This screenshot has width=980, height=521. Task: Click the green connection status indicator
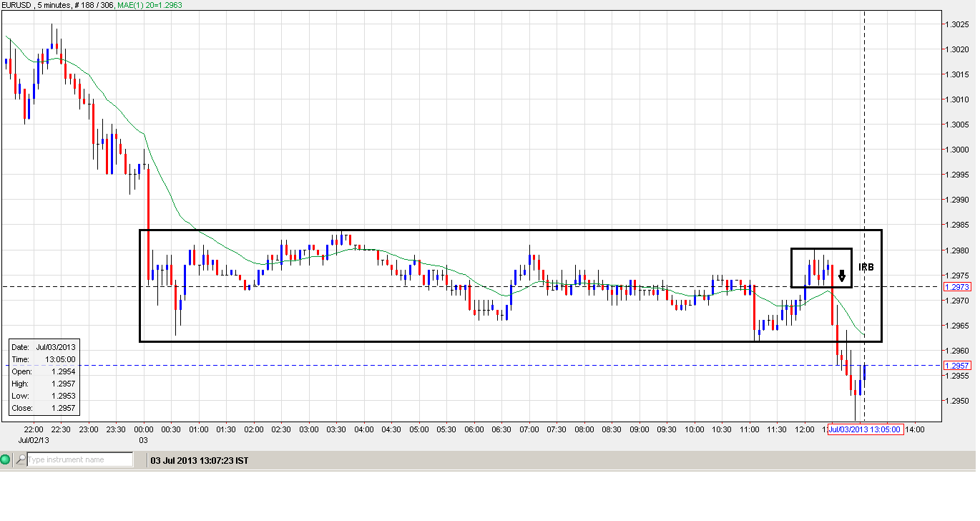pyautogui.click(x=6, y=459)
